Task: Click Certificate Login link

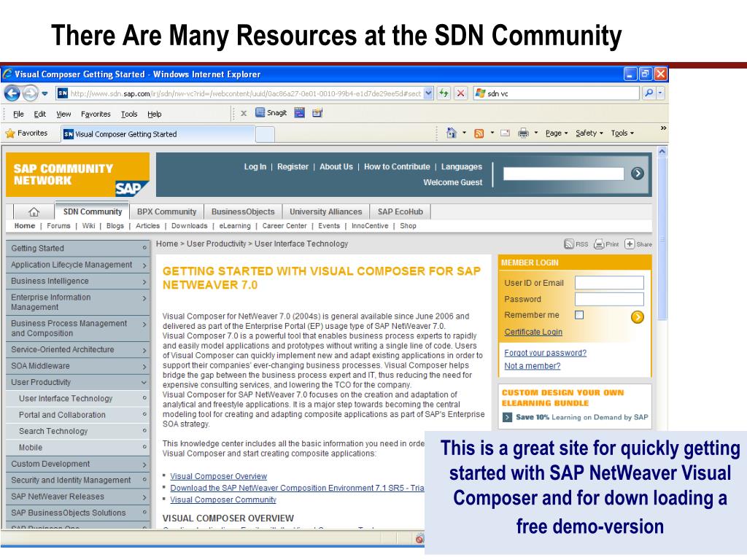Action: coord(533,332)
